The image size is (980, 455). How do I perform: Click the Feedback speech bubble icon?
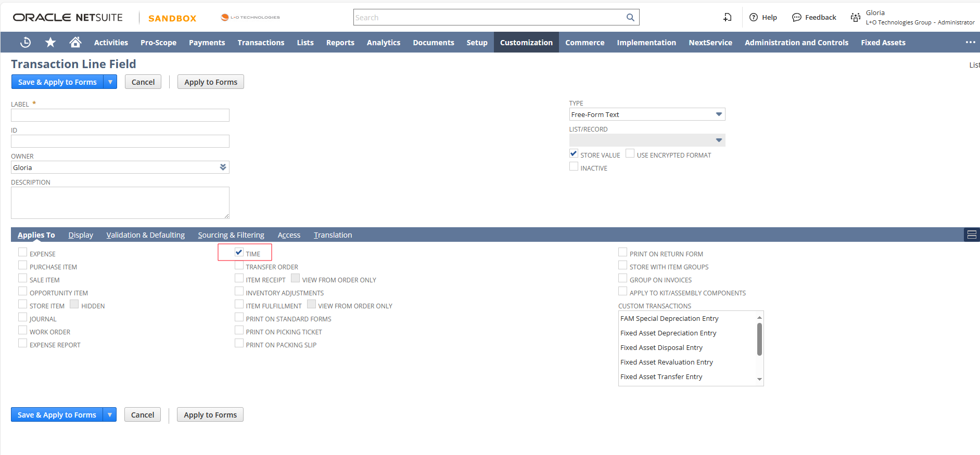click(x=796, y=18)
